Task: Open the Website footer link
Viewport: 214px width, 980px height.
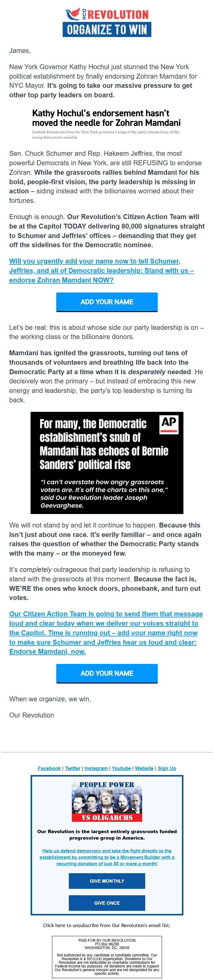Action: (x=144, y=769)
